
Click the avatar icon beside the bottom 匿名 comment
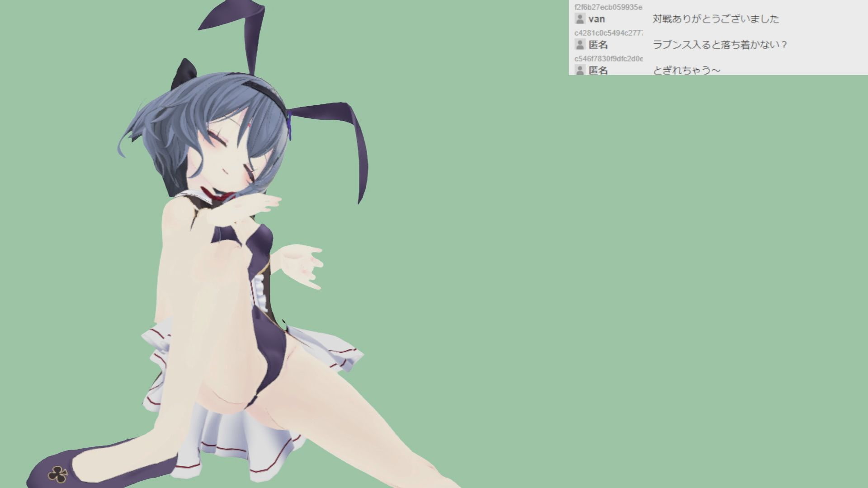(x=580, y=70)
